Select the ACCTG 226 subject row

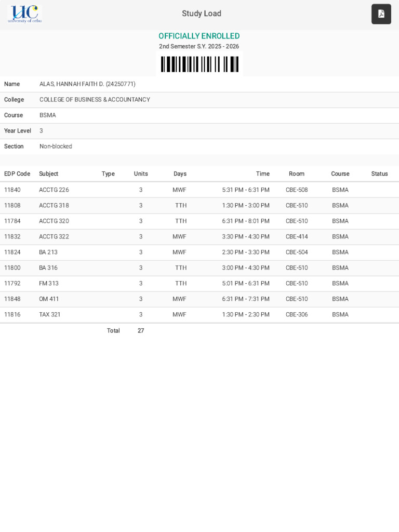point(199,190)
